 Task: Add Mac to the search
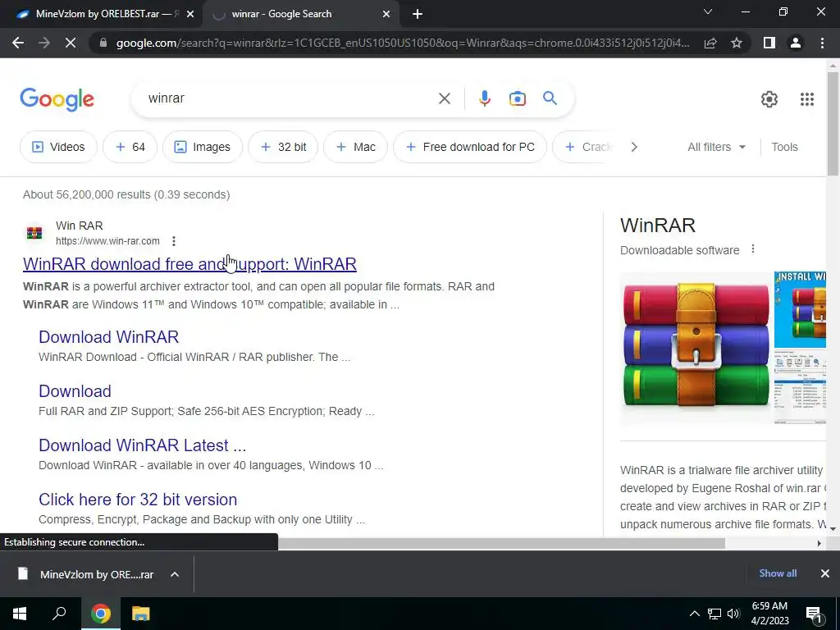(x=355, y=147)
